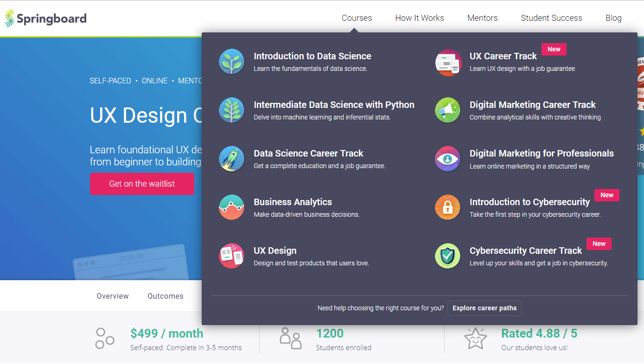Switch to the Overview tab
The image size is (644, 364).
[113, 296]
